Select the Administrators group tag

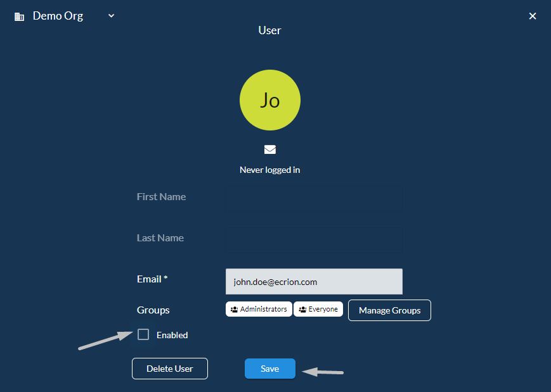click(x=259, y=309)
